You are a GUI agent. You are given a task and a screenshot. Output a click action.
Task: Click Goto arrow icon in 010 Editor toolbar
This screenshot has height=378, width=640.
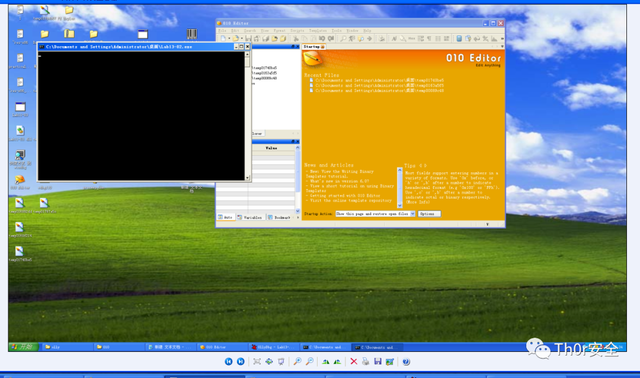pyautogui.click(x=369, y=38)
